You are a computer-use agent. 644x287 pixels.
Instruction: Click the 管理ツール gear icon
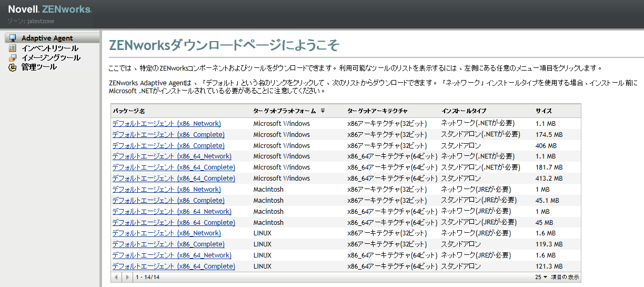[13, 67]
